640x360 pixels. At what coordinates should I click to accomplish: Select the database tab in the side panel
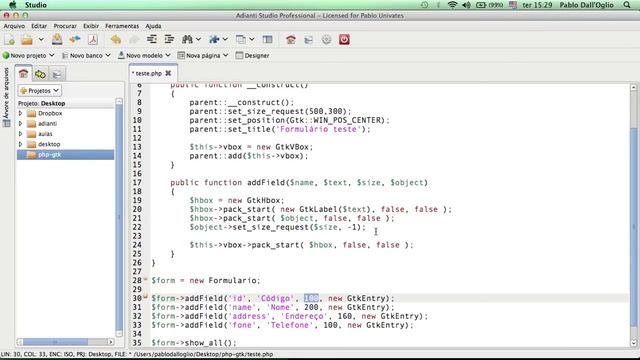pos(57,74)
